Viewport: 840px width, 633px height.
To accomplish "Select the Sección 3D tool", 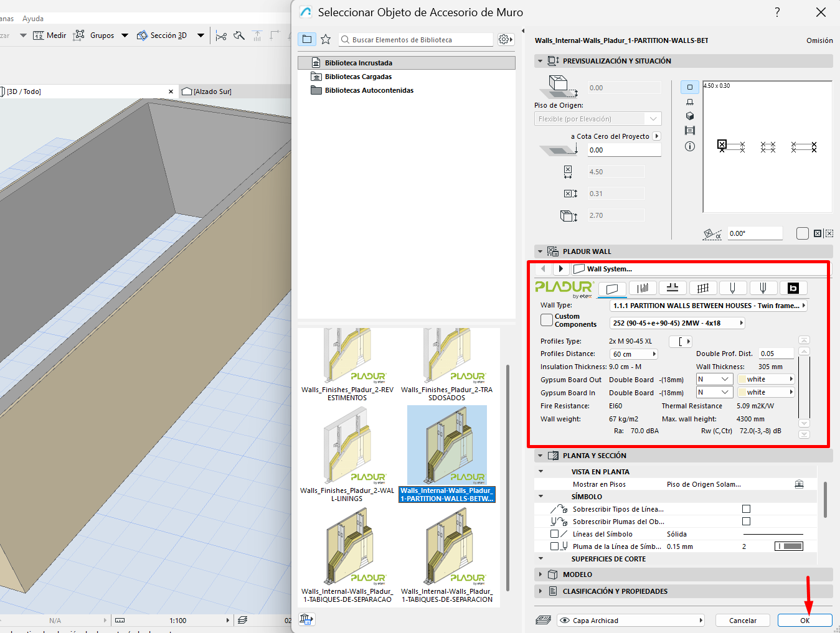I will [162, 35].
